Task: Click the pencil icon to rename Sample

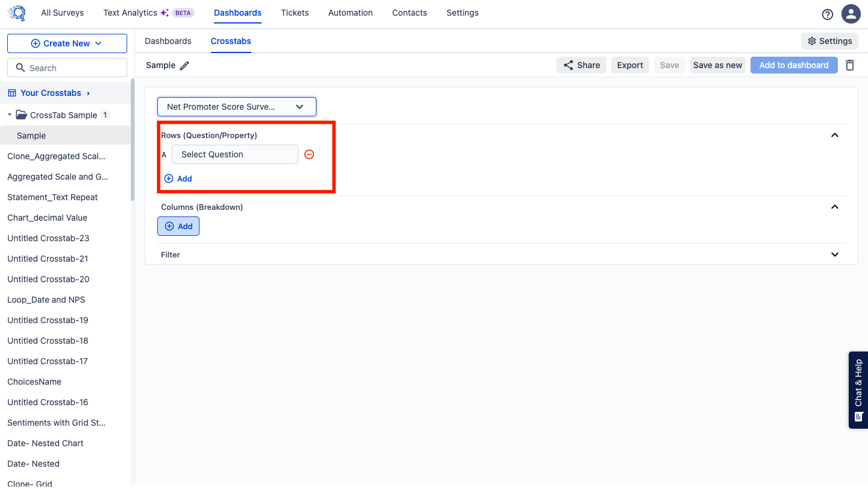Action: point(184,66)
